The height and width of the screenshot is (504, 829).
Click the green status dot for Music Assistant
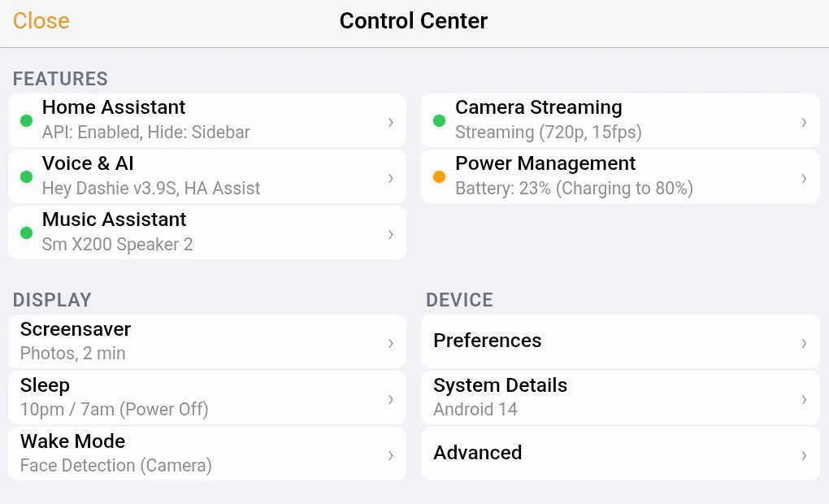pyautogui.click(x=27, y=233)
